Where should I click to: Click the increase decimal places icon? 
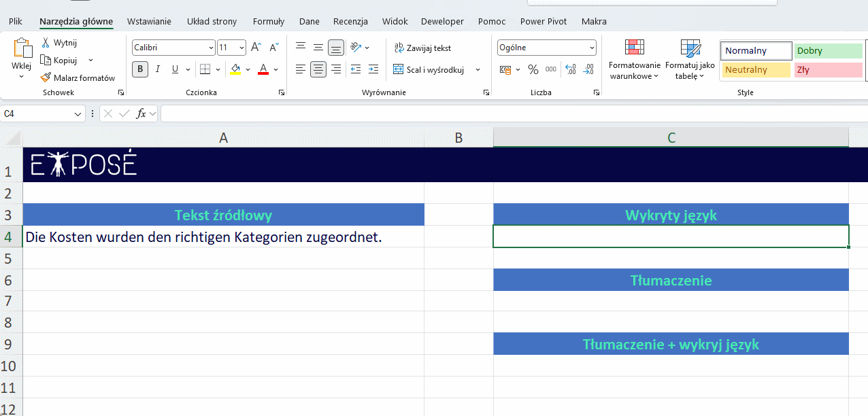[570, 69]
